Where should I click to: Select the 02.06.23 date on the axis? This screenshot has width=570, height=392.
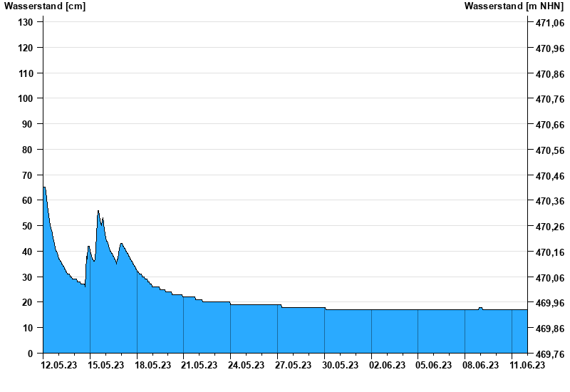pos(387,365)
